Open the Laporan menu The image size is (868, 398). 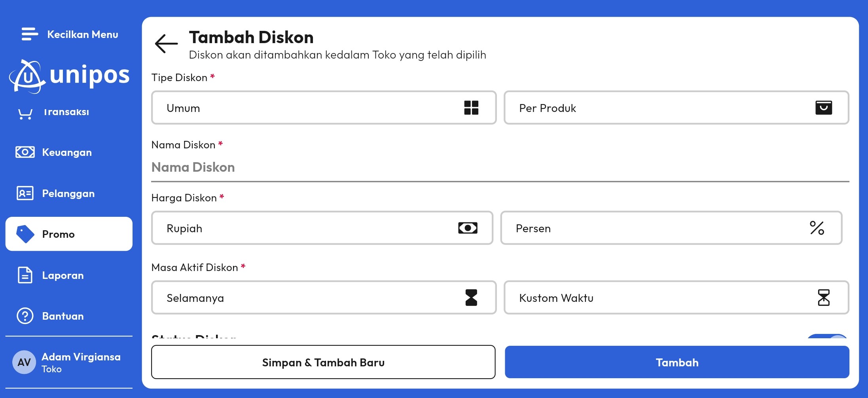click(63, 275)
